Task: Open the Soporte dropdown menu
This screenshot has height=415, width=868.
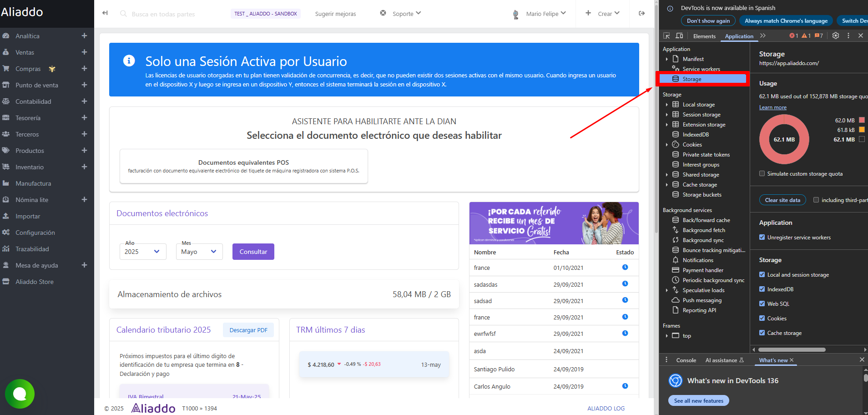Action: pyautogui.click(x=401, y=14)
